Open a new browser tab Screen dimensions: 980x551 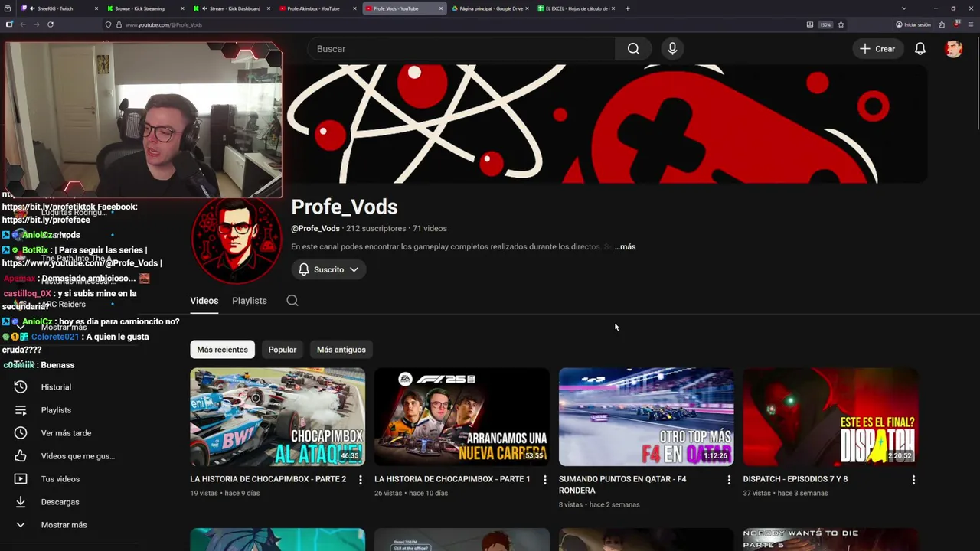(x=627, y=8)
